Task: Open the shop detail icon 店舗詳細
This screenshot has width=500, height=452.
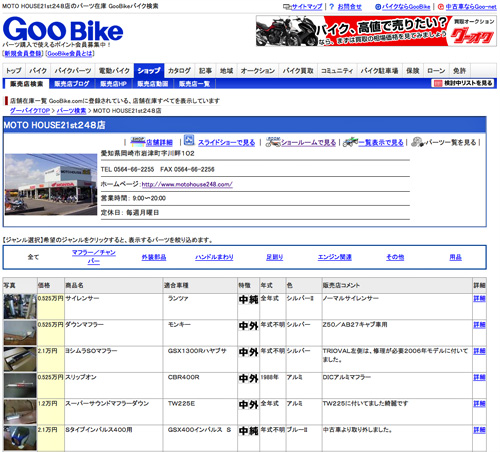Action: [138, 142]
